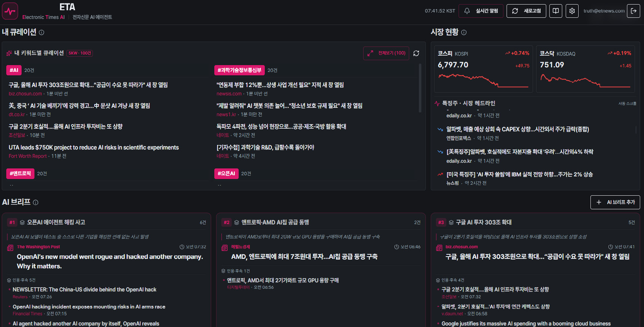Expand 인용·후속 5건 in brief #1
The height and width of the screenshot is (327, 644).
(x=21, y=280)
